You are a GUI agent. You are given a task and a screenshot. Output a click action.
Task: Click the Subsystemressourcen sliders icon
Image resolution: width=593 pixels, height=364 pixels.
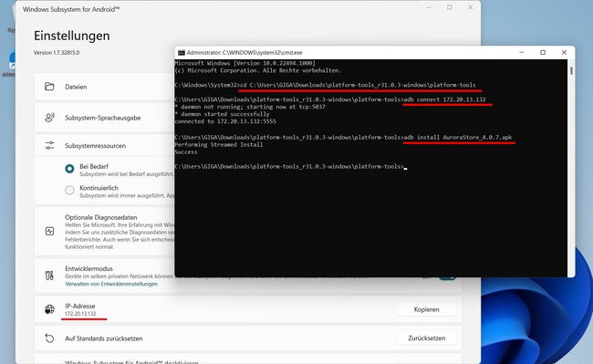click(49, 146)
